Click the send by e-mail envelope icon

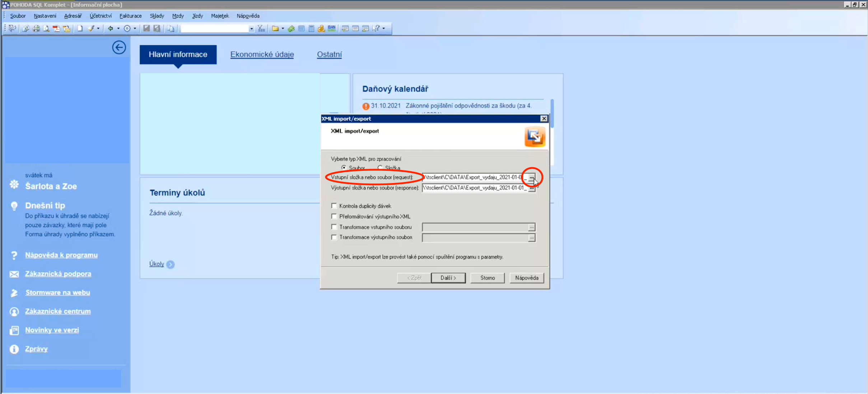point(66,28)
